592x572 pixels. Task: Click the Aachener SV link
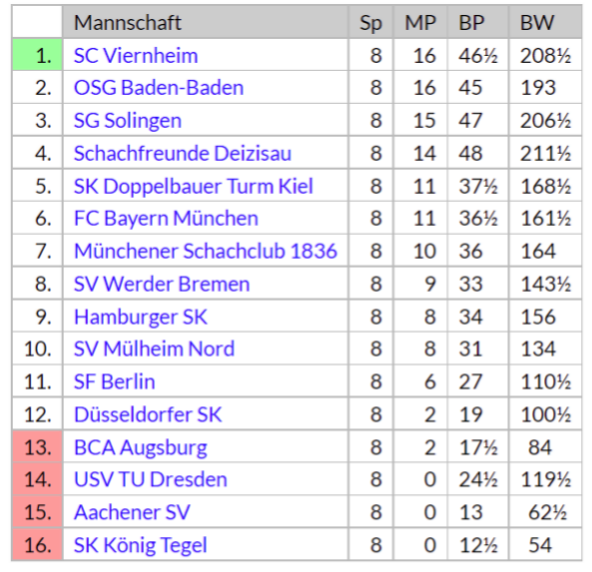[132, 512]
